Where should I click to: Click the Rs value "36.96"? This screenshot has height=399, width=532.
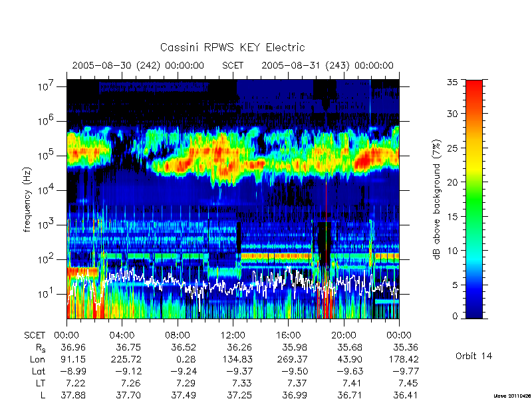pos(73,347)
